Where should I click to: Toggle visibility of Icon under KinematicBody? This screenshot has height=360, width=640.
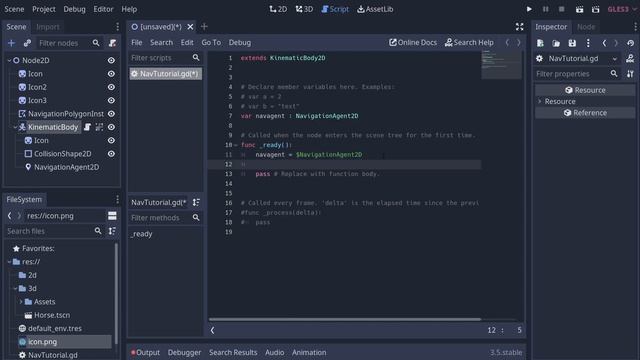(x=111, y=140)
